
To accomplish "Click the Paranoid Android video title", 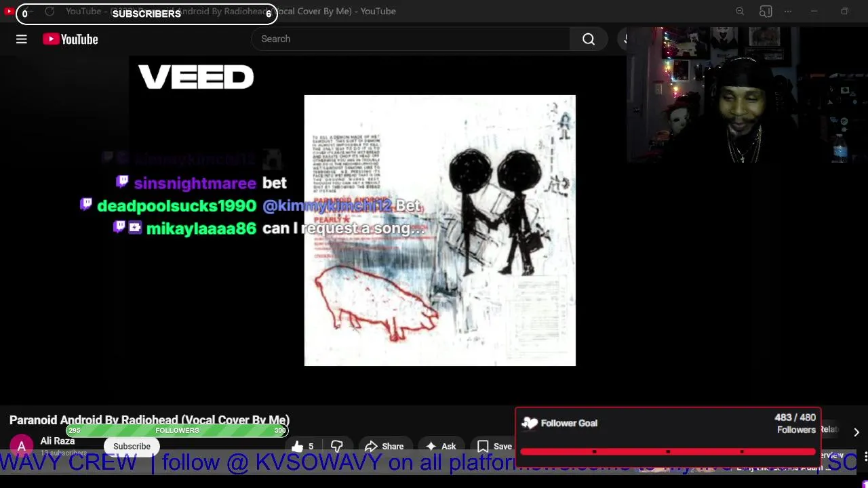I will 149,420.
